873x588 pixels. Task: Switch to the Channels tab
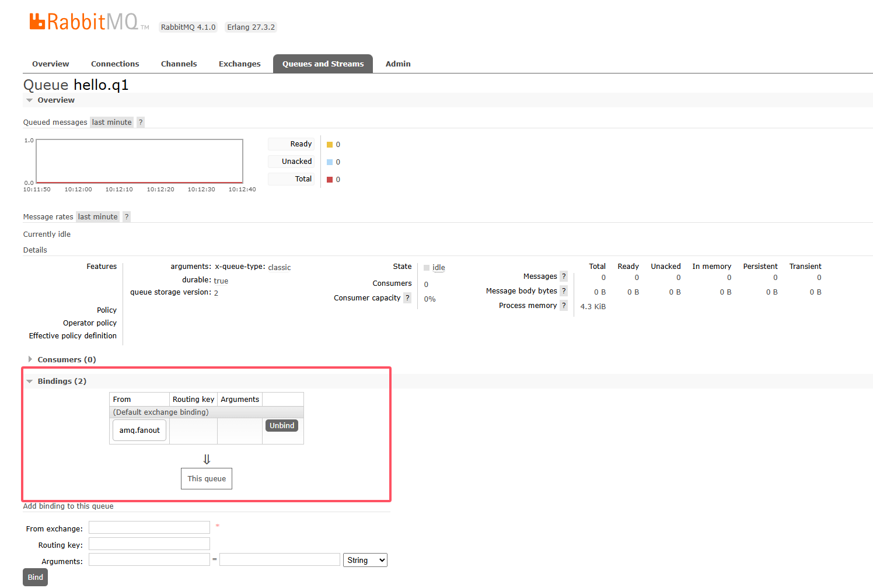tap(179, 64)
